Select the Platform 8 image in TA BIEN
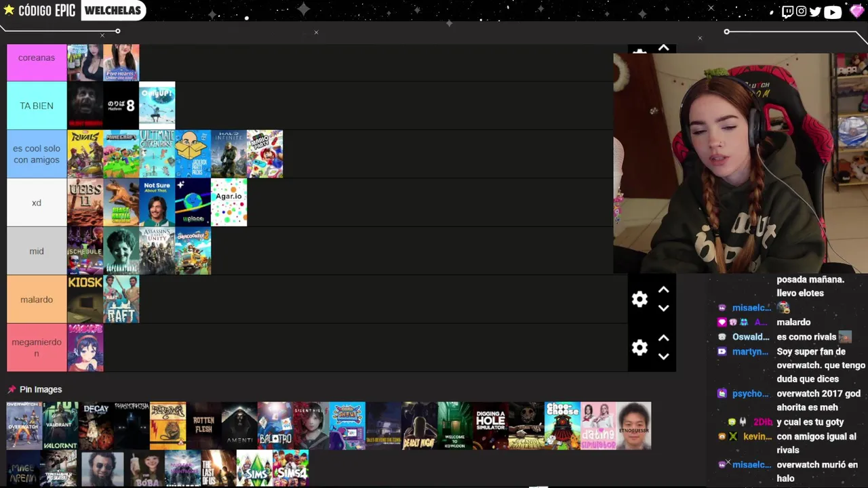Viewport: 868px width, 488px height. click(x=121, y=106)
